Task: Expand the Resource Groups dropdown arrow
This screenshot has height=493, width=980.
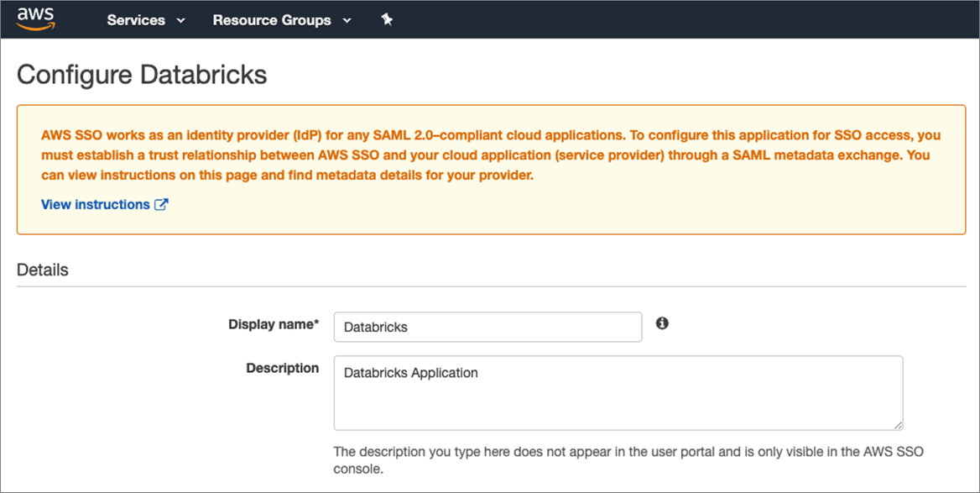Action: pos(347,21)
